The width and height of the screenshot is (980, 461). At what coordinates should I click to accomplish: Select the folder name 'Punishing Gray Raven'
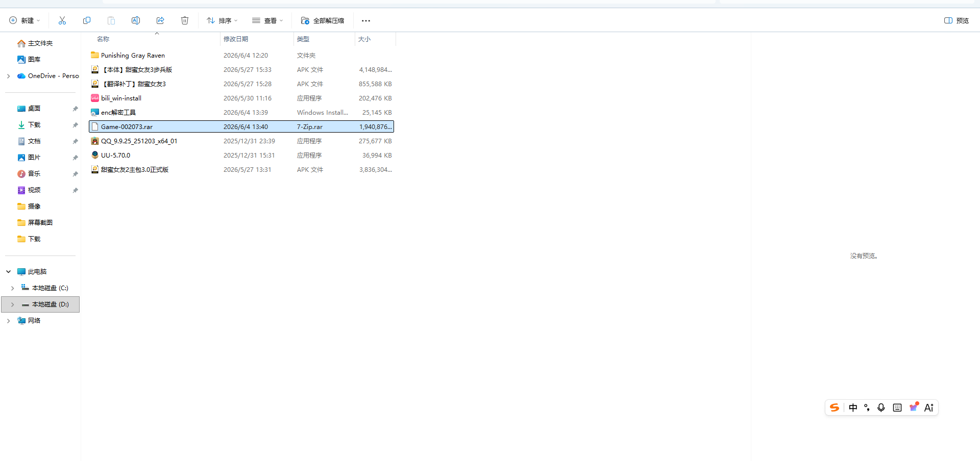point(133,55)
